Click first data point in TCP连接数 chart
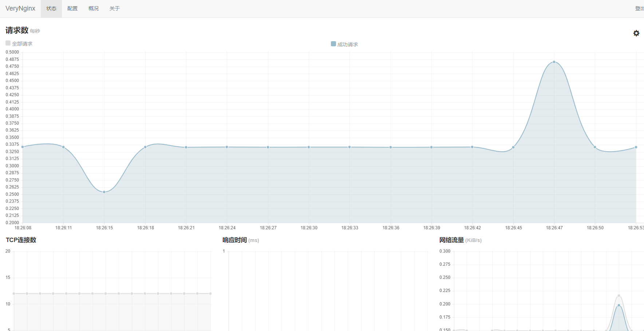Screen dimensions: 644x331 pyautogui.click(x=14, y=293)
